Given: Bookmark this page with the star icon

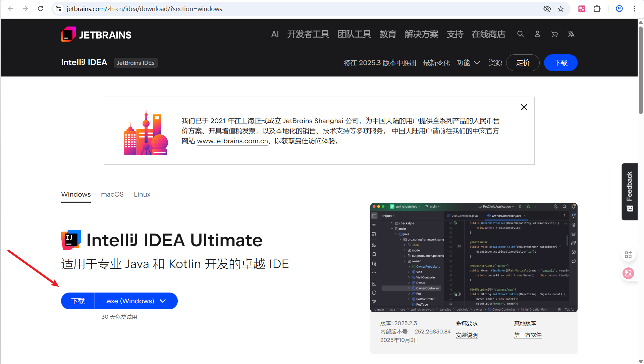Looking at the screenshot, I should click(561, 9).
